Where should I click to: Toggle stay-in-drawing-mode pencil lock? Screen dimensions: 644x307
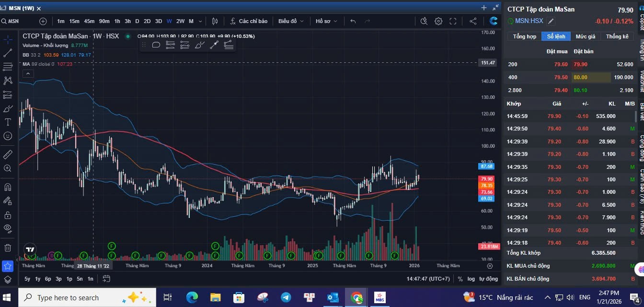click(x=8, y=201)
